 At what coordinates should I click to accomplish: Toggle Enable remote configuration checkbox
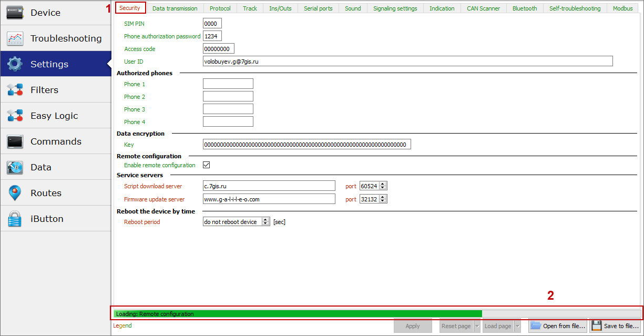pyautogui.click(x=207, y=165)
